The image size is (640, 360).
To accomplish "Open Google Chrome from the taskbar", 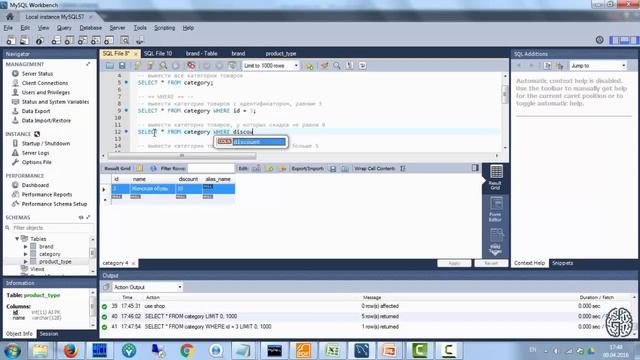I will click(187, 350).
